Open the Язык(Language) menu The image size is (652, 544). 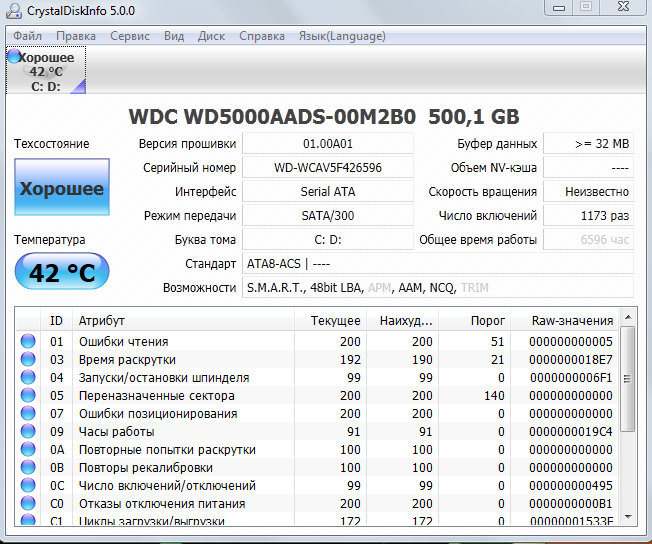pos(342,36)
